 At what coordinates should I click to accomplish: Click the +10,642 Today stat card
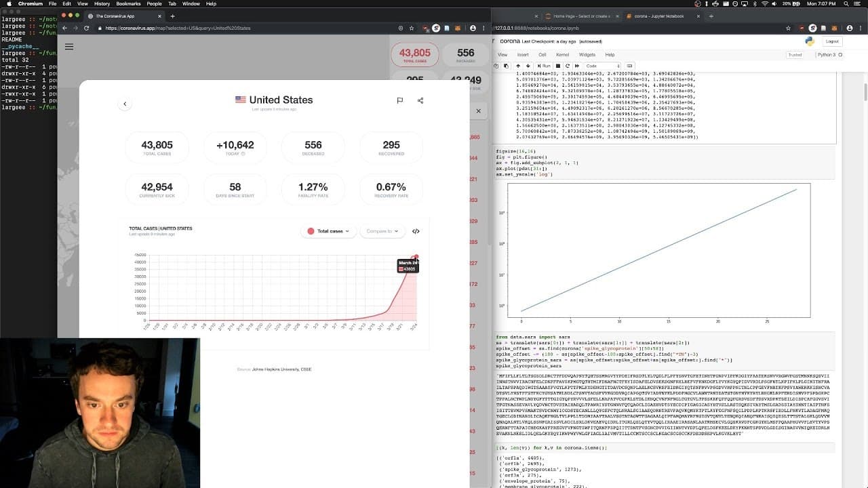click(x=235, y=147)
